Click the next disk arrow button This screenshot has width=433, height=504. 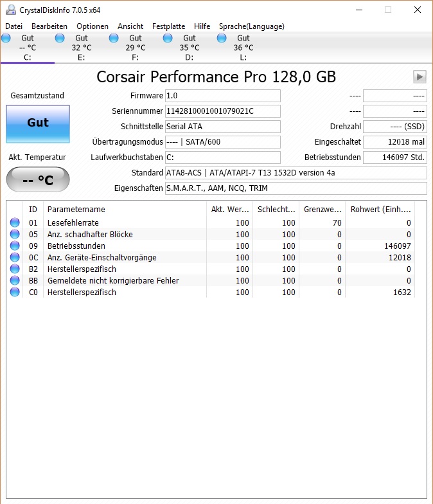(x=420, y=77)
